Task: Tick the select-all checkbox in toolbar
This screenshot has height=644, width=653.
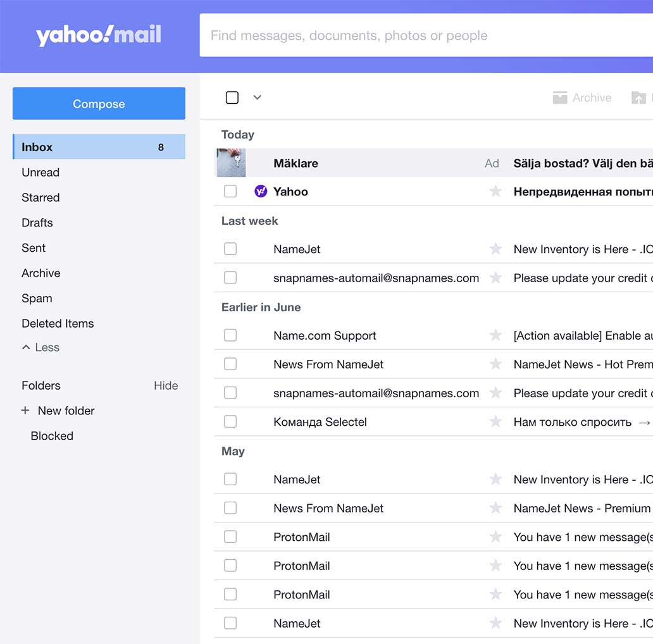Action: pos(232,97)
